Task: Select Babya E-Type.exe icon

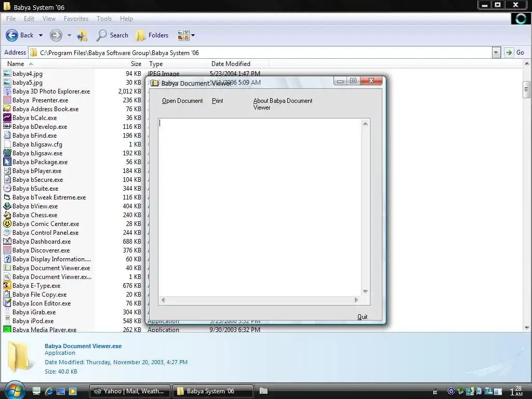Action: pyautogui.click(x=7, y=285)
